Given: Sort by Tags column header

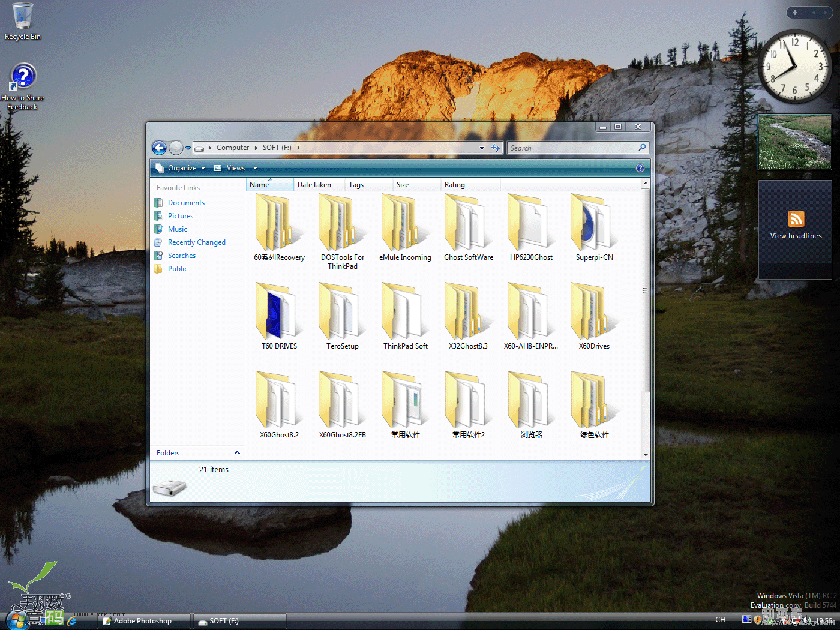Looking at the screenshot, I should point(368,185).
